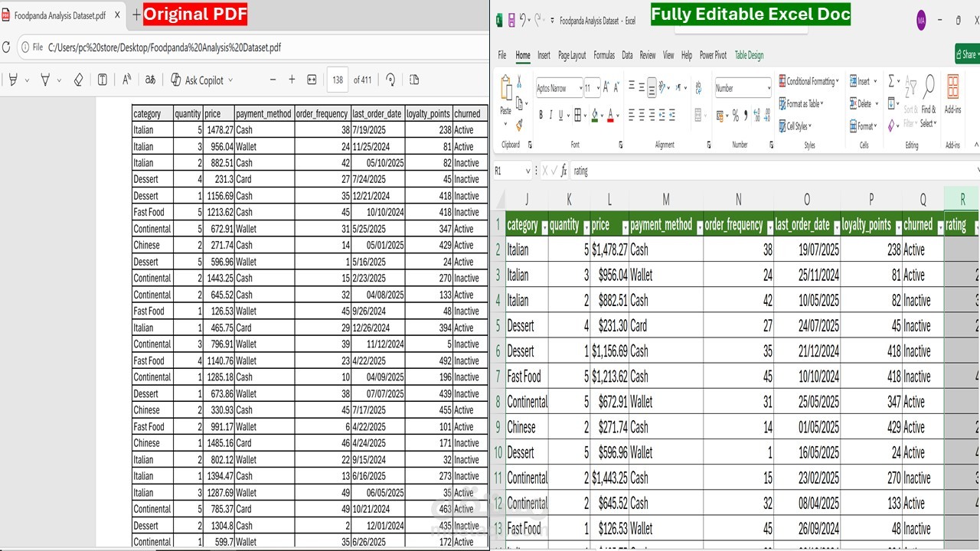Viewport: 980px width, 551px height.
Task: Choose the eraser tool in PDF toolbar
Action: [78, 80]
